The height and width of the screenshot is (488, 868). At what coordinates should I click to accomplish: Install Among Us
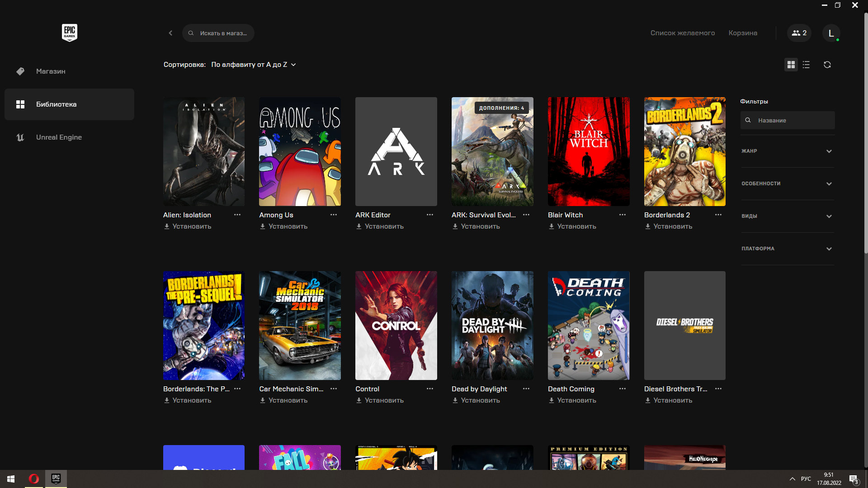(283, 226)
